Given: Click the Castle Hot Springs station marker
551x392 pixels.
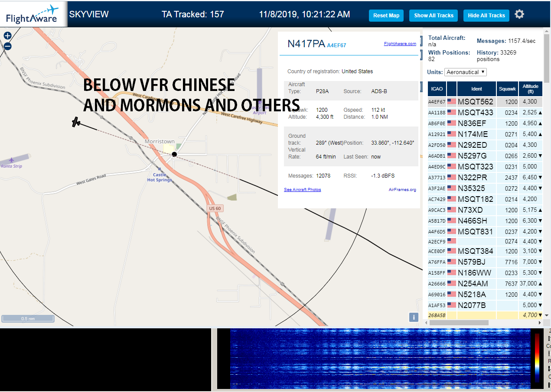Looking at the screenshot, I should pos(160,169).
